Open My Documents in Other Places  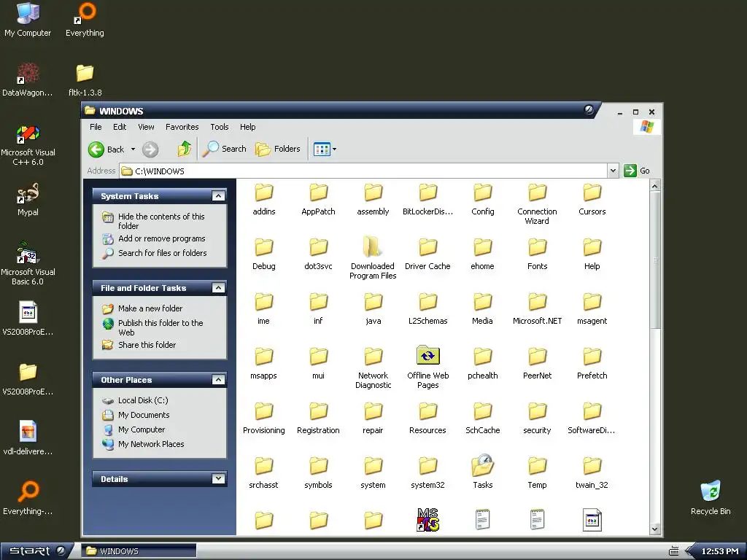coord(144,415)
